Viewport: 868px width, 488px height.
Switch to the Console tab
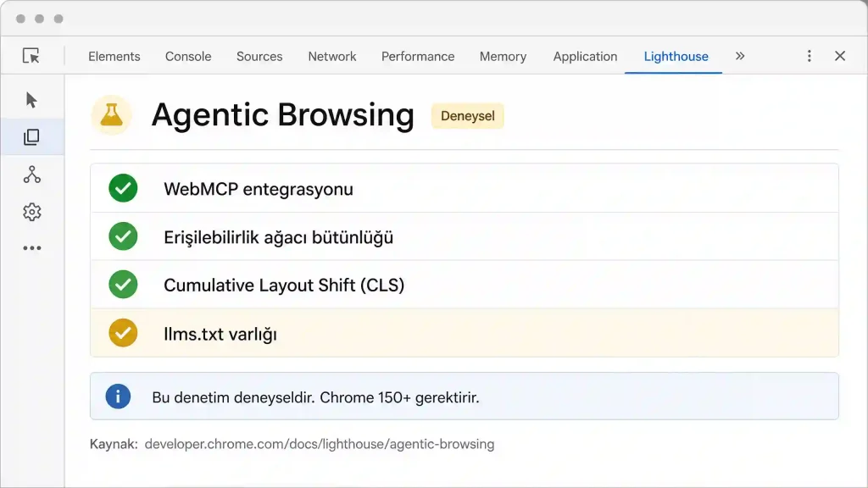pyautogui.click(x=188, y=57)
